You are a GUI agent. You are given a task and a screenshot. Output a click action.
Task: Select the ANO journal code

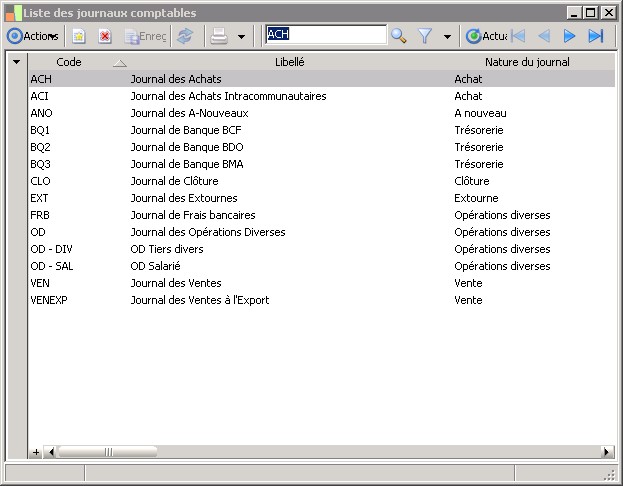[41, 113]
